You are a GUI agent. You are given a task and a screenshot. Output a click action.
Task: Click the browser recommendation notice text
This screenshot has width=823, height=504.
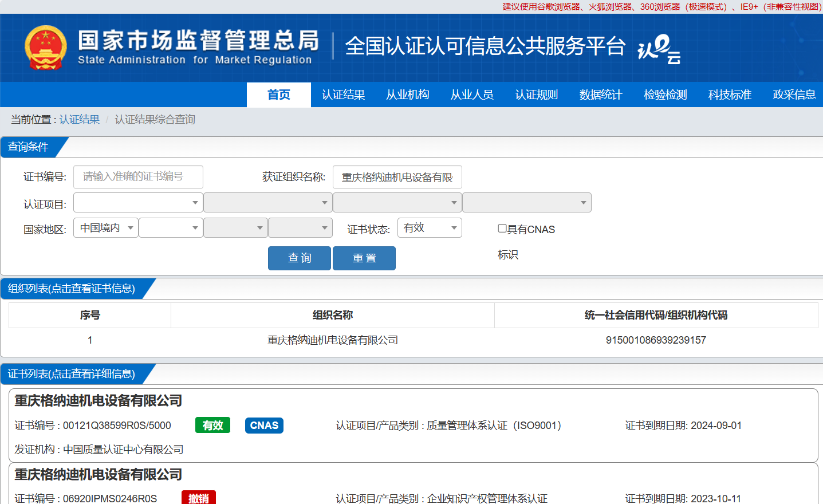pyautogui.click(x=661, y=7)
